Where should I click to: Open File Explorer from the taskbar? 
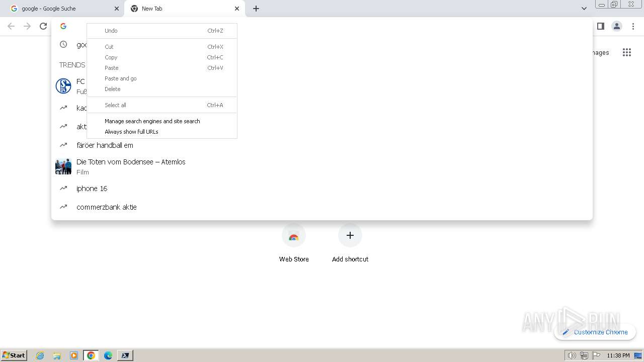coord(57,355)
